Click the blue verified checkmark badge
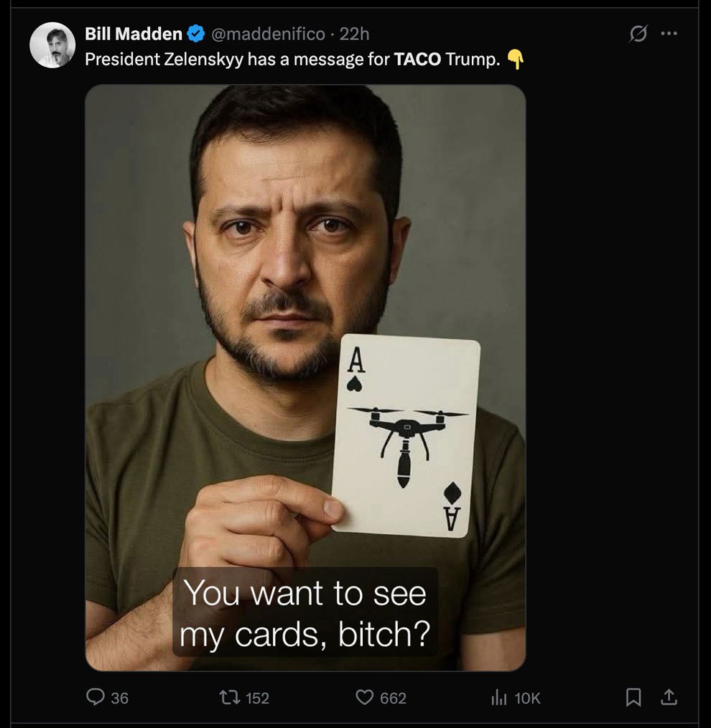711x728 pixels. click(196, 34)
